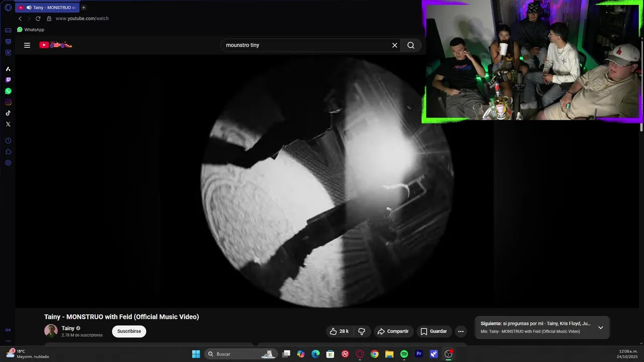Go to YouTube home via logo

(56, 45)
